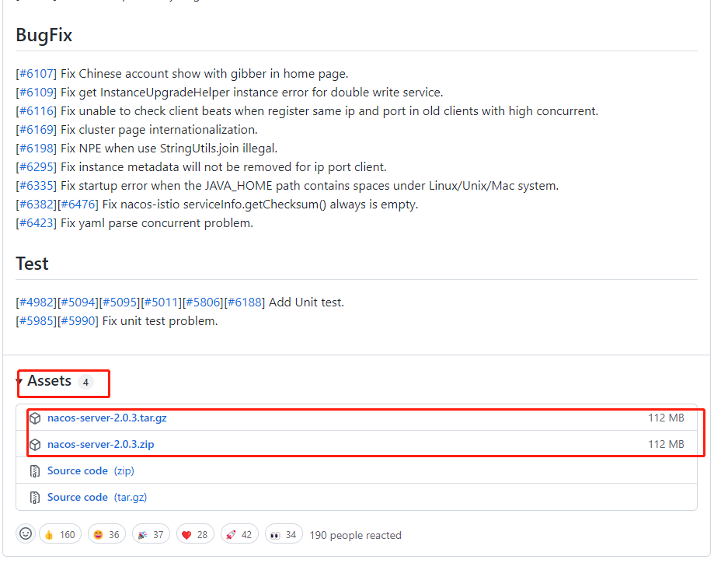
Task: Click 'Add Unit test.' text
Action: (306, 302)
